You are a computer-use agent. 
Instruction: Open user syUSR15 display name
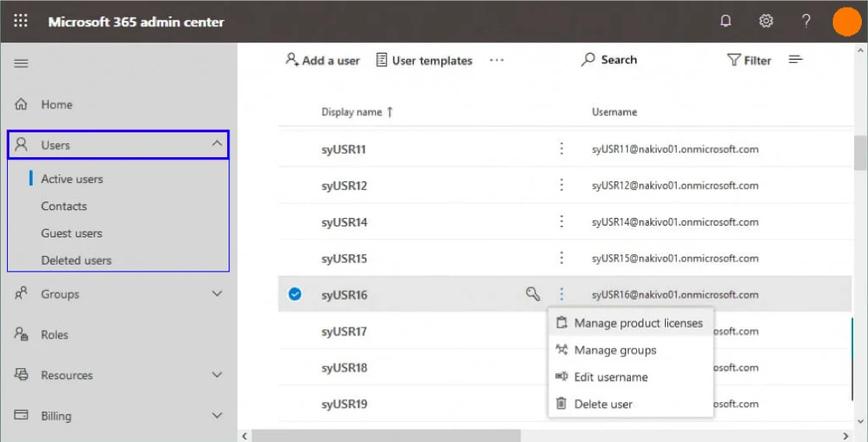coord(344,258)
